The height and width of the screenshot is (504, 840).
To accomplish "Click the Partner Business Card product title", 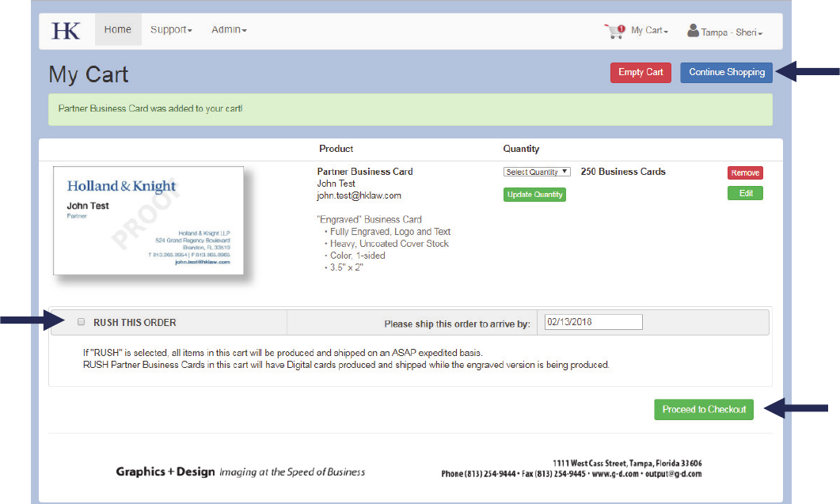I will click(365, 172).
